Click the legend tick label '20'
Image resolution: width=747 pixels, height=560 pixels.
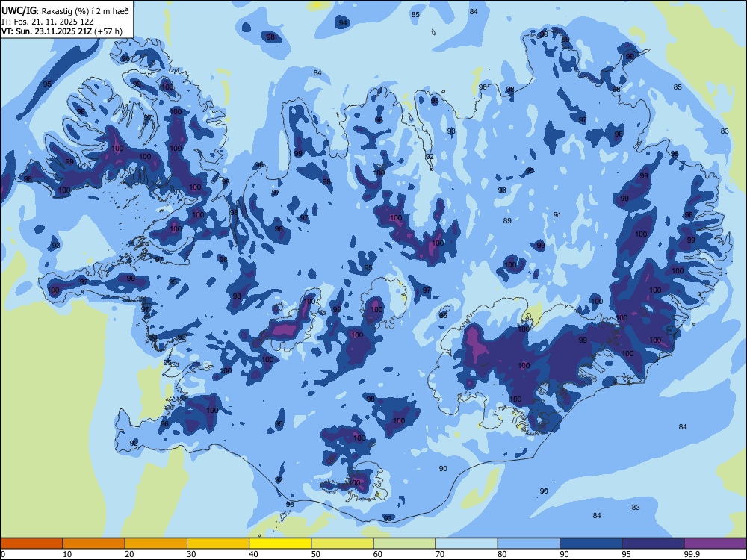point(129,554)
